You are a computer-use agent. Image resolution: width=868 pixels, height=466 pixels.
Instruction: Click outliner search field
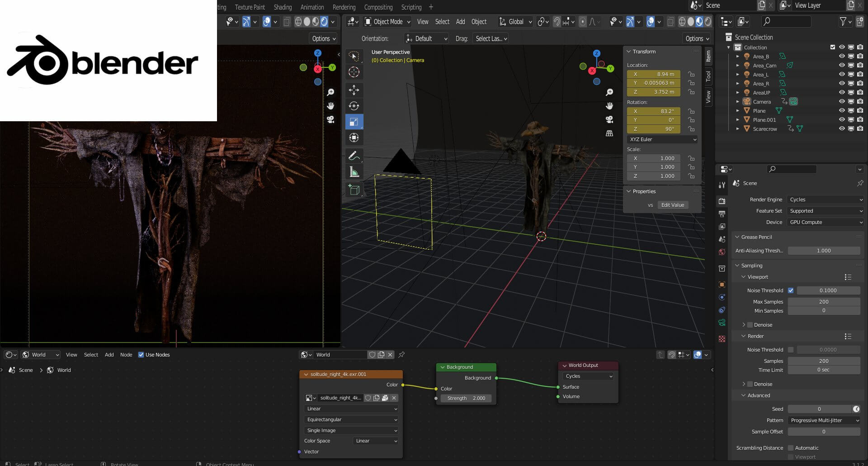click(x=786, y=21)
